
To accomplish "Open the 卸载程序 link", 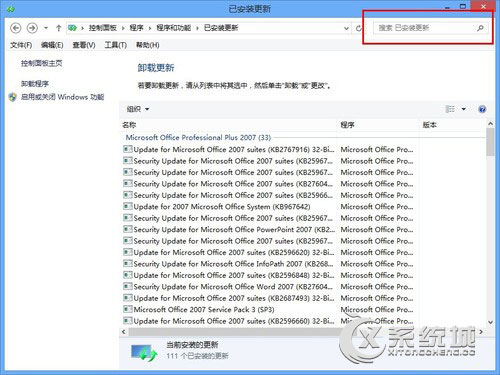I will point(35,84).
